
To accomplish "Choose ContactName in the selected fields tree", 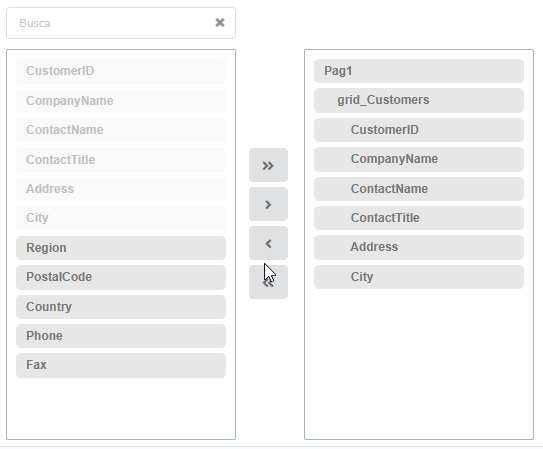I will pyautogui.click(x=419, y=189).
